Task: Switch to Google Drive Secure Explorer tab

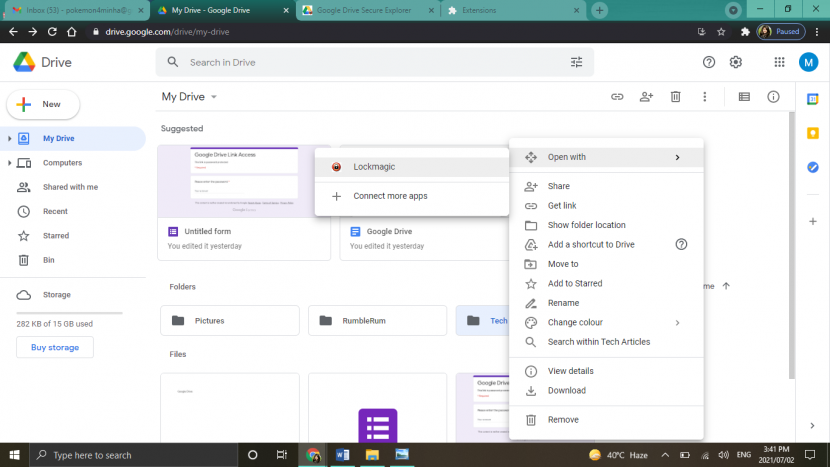Action: click(368, 10)
